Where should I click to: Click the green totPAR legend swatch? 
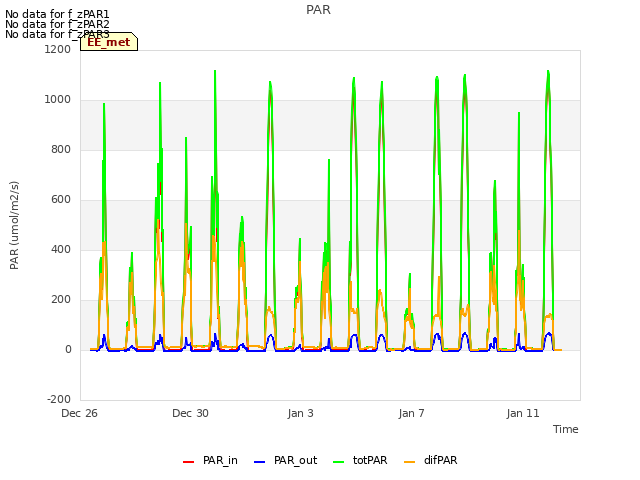click(339, 462)
